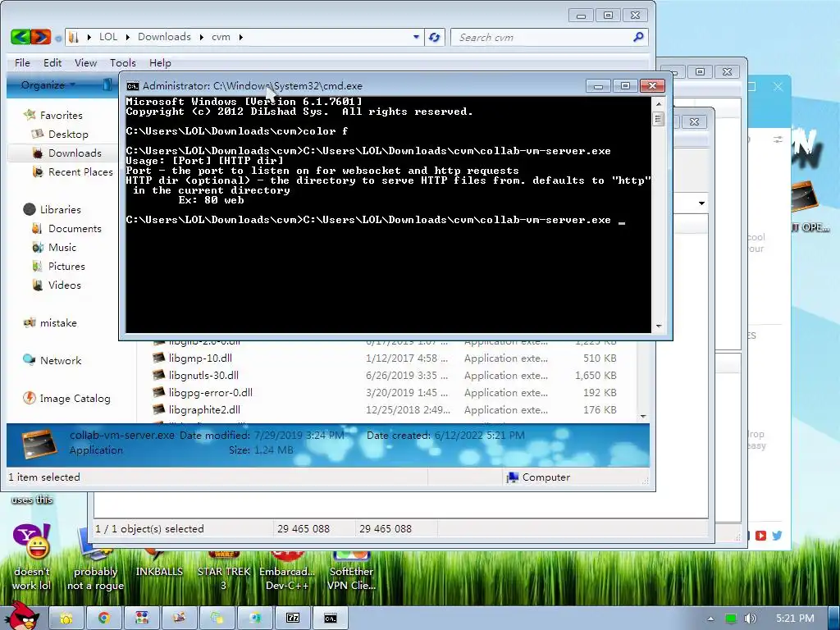The width and height of the screenshot is (840, 630).
Task: Click the Twitter icon in background window
Action: pyautogui.click(x=777, y=535)
